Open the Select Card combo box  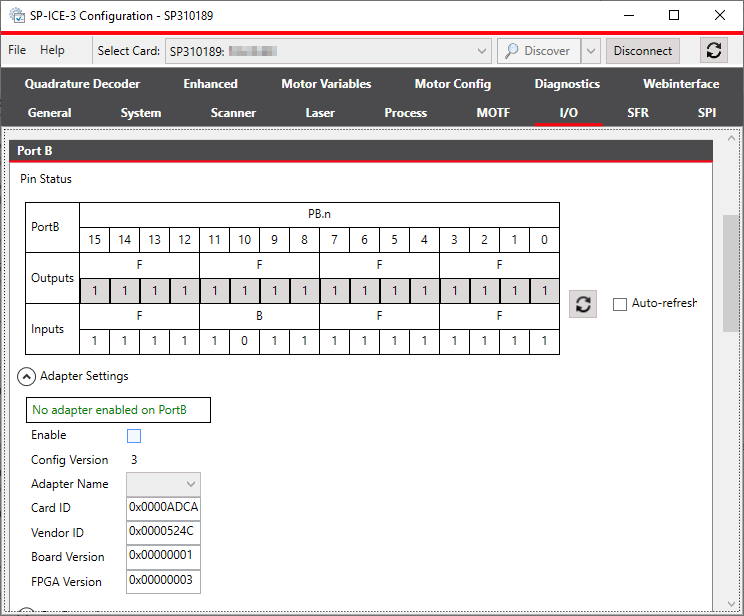(328, 51)
